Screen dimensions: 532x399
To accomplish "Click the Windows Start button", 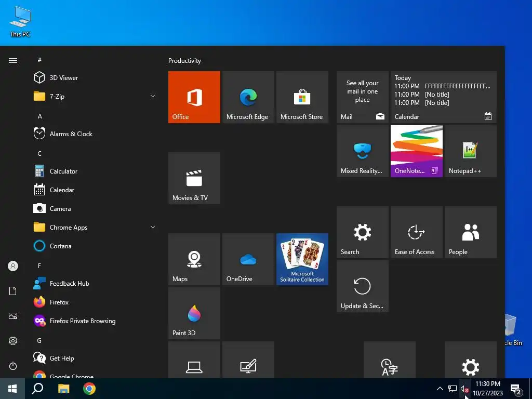I will [x=12, y=389].
